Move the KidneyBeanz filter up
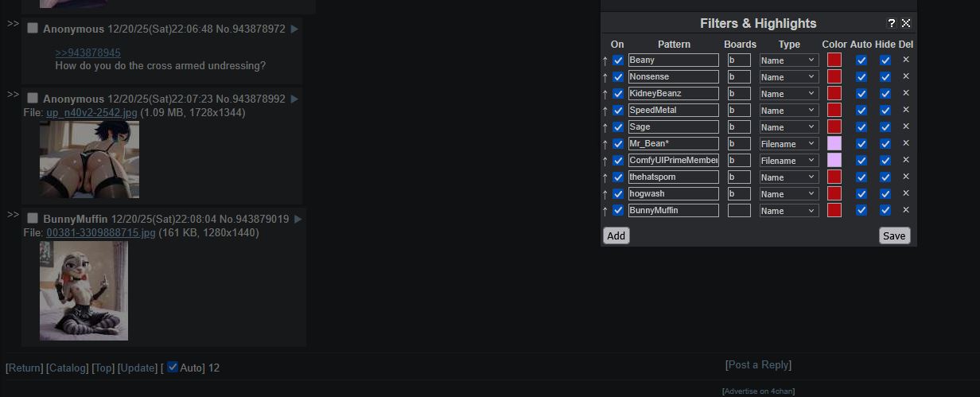The height and width of the screenshot is (397, 980). 605,94
